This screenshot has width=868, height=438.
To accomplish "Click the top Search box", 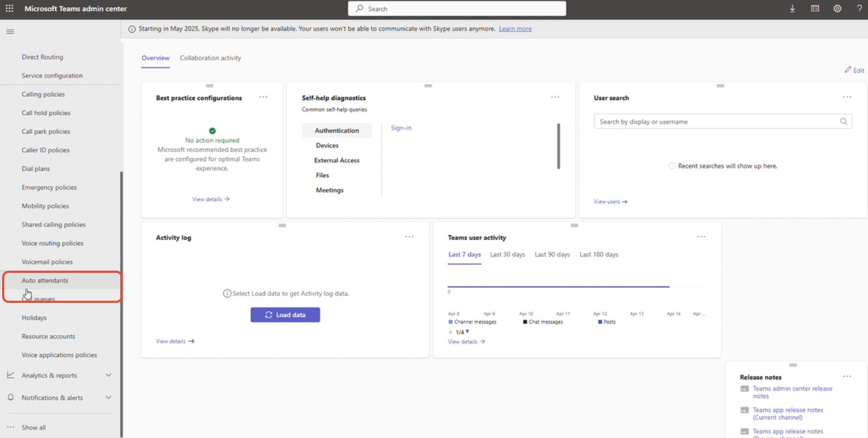I will [457, 9].
